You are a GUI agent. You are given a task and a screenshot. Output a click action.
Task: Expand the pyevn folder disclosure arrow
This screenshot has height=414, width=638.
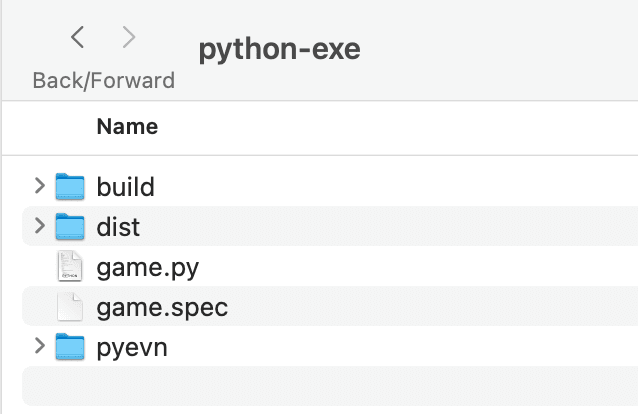pyautogui.click(x=39, y=346)
